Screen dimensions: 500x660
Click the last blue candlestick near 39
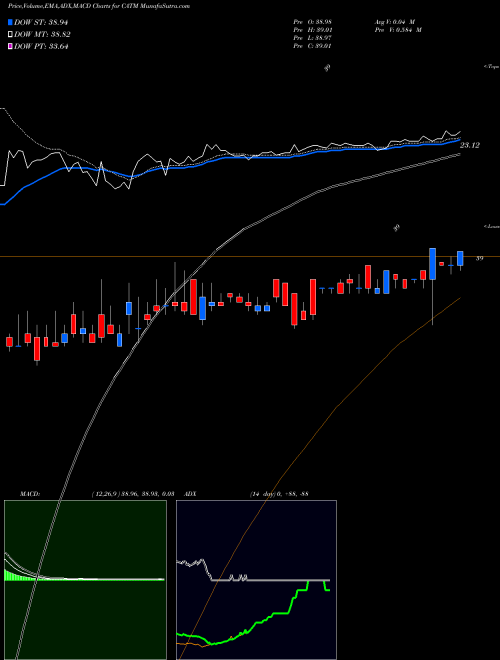pos(460,258)
